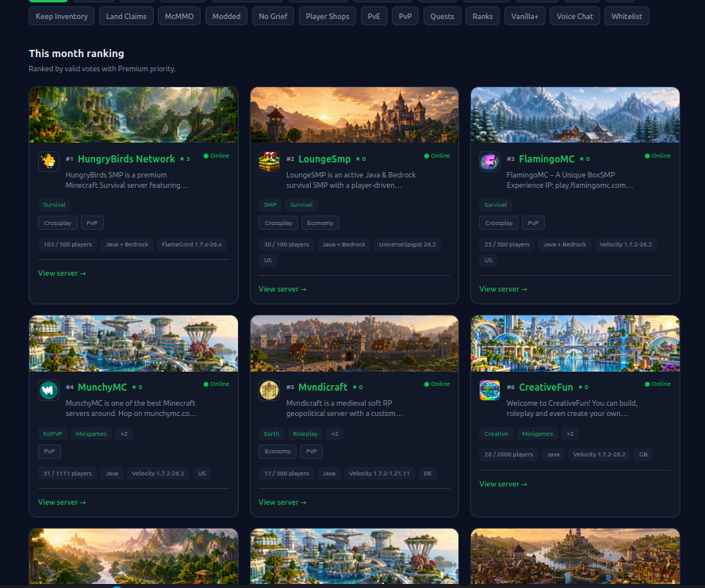705x588 pixels.
Task: Click View server for MunchyMC
Action: [x=62, y=502]
